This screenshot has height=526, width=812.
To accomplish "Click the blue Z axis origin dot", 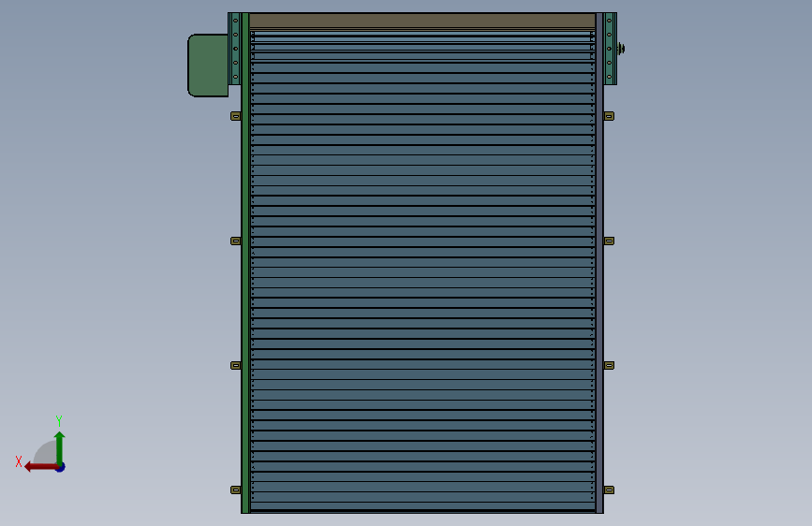I will click(61, 468).
